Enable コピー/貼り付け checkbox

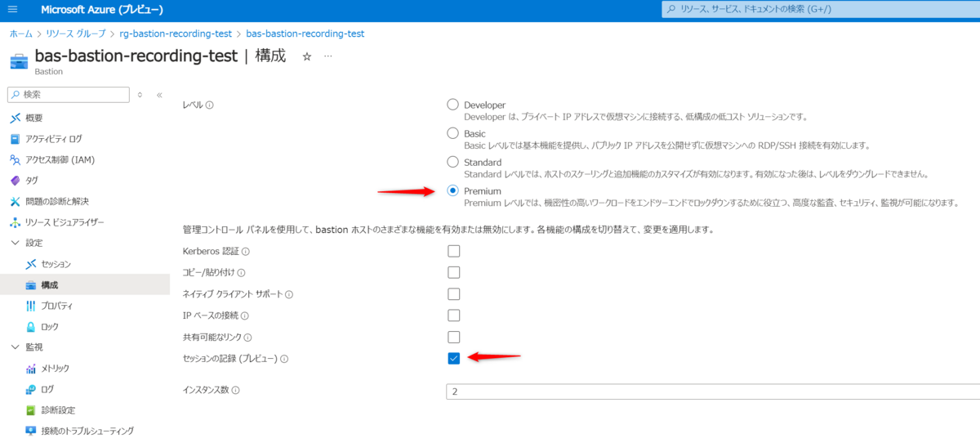tap(454, 272)
